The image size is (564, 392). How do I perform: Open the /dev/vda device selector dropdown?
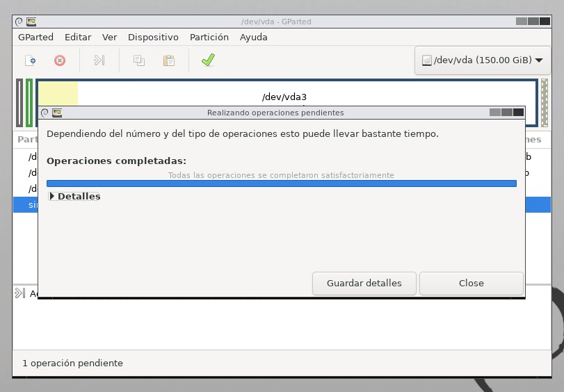[483, 60]
